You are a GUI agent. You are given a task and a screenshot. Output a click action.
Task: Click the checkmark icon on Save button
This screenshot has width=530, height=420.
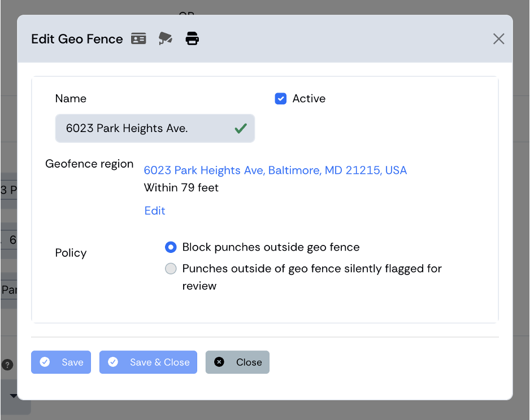45,362
